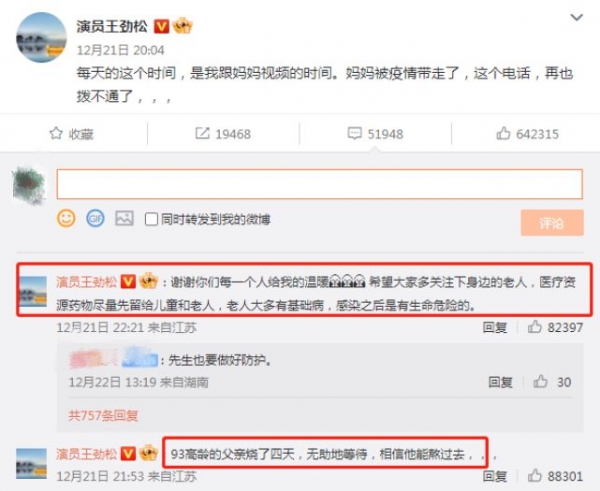This screenshot has height=491, width=600.
Task: Attach a picture with the image icon
Action: click(x=124, y=219)
